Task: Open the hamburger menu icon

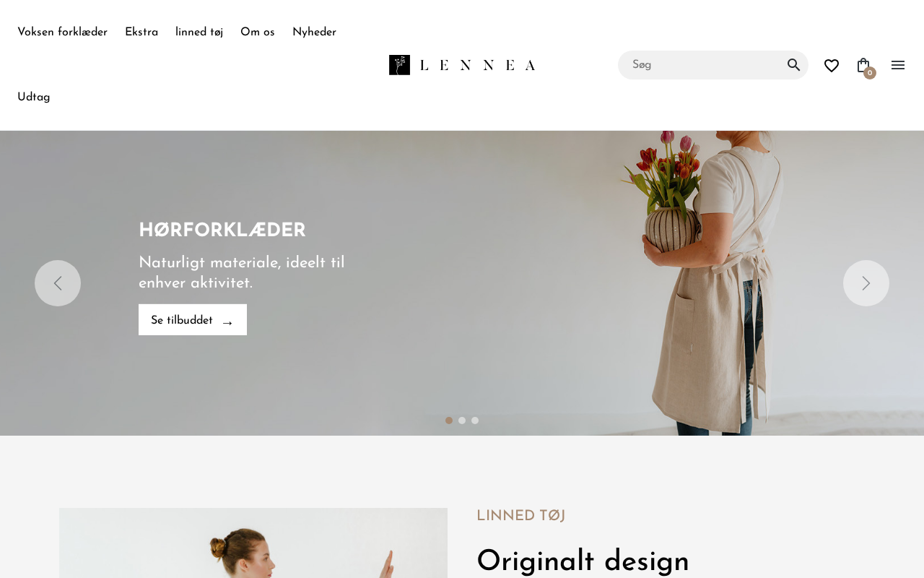Action: pos(898,65)
